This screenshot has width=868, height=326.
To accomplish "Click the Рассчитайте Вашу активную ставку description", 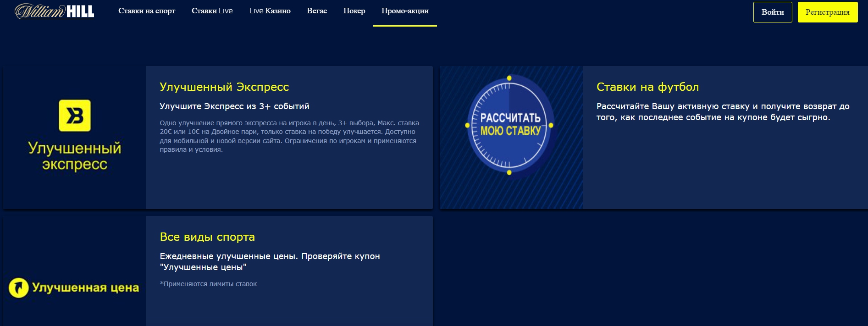I will point(722,112).
